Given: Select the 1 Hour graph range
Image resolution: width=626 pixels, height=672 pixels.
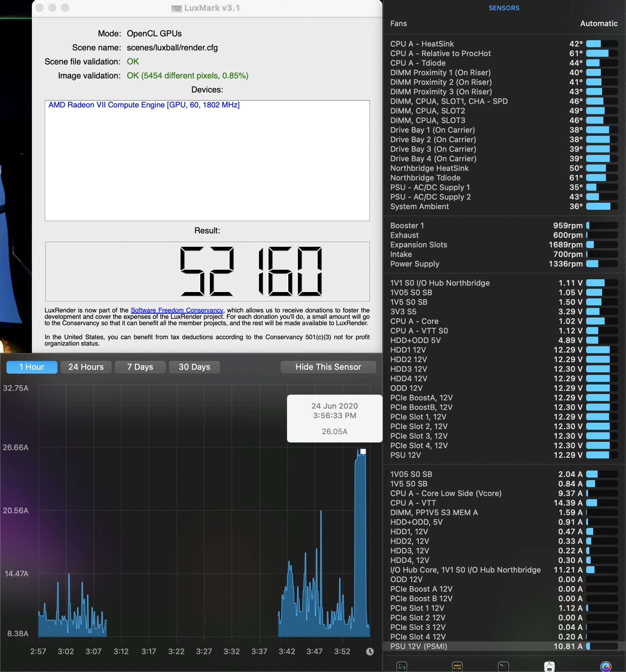Looking at the screenshot, I should (x=32, y=367).
